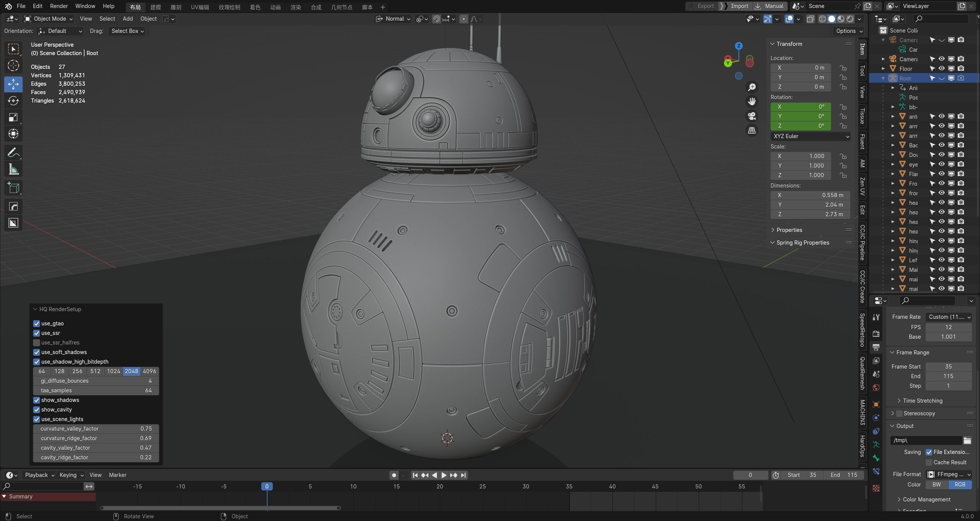Play the animation in reverse
This screenshot has height=521, width=980.
434,475
